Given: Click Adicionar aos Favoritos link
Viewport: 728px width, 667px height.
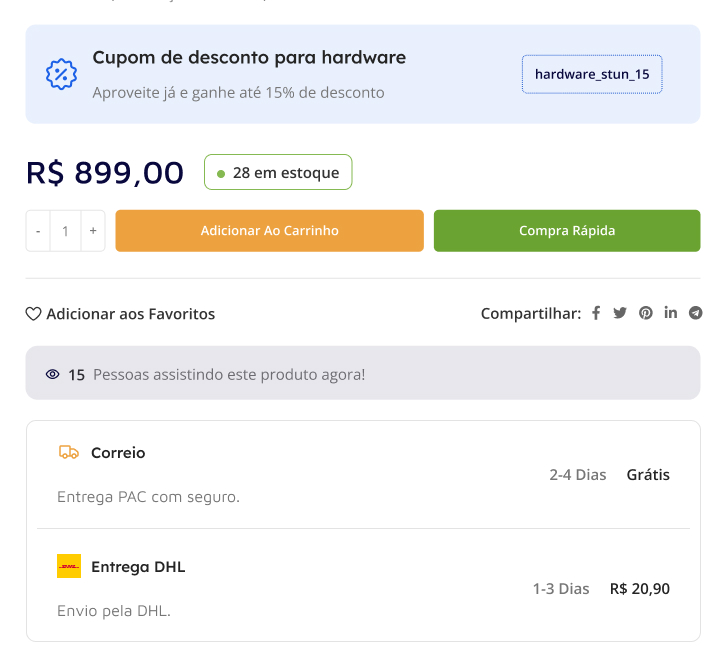Looking at the screenshot, I should click(x=130, y=314).
